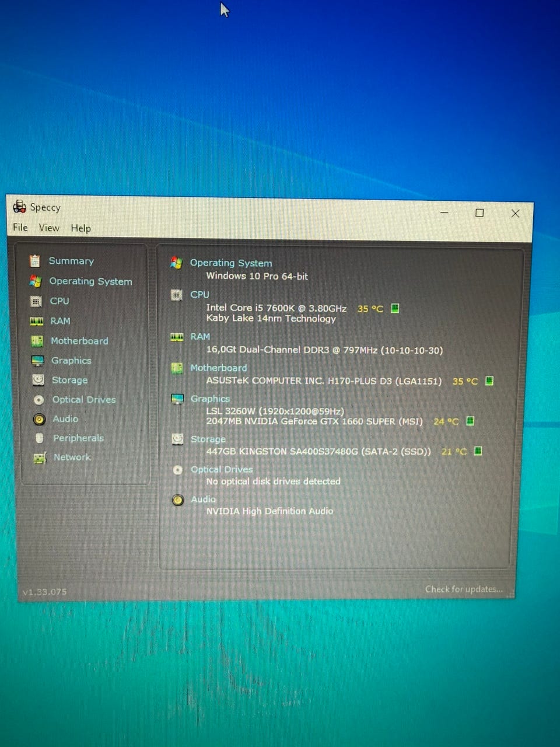560x747 pixels.
Task: Click version number v1.33.075
Action: 44,592
